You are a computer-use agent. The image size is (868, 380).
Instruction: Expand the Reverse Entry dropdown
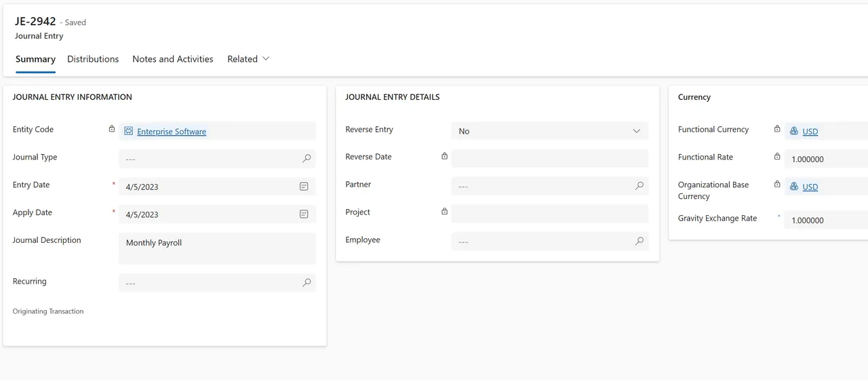[636, 131]
